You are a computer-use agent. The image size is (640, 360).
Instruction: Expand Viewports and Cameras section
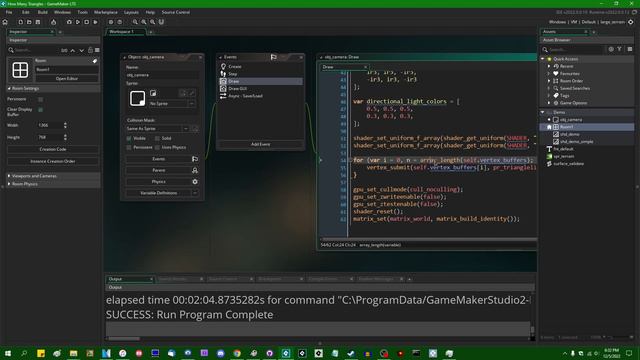point(9,176)
